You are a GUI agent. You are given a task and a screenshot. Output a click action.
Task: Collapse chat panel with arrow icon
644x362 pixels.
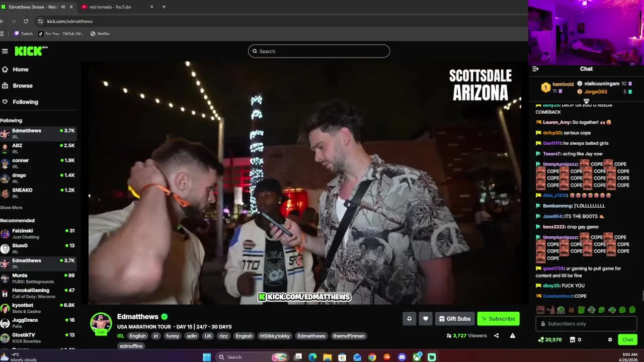(535, 69)
